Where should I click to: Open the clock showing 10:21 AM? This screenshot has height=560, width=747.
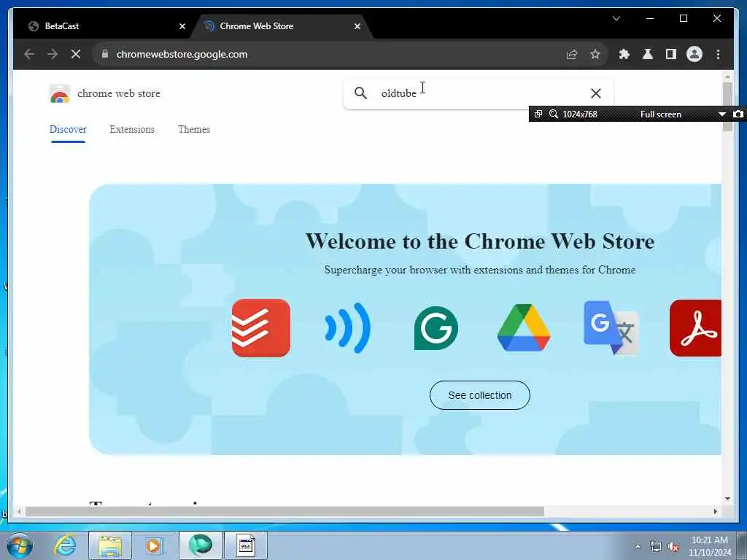click(x=709, y=546)
